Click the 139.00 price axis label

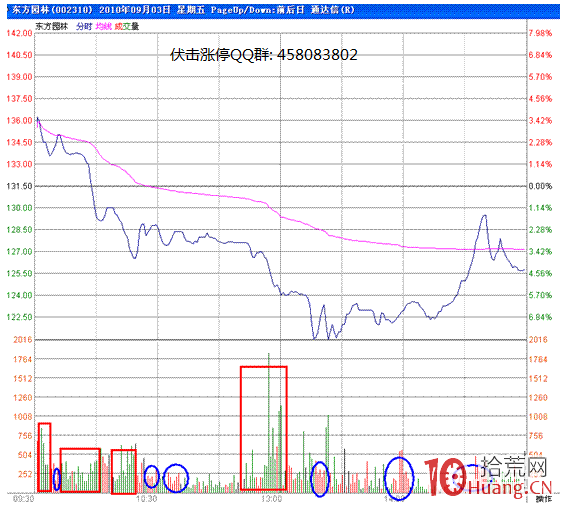point(19,77)
